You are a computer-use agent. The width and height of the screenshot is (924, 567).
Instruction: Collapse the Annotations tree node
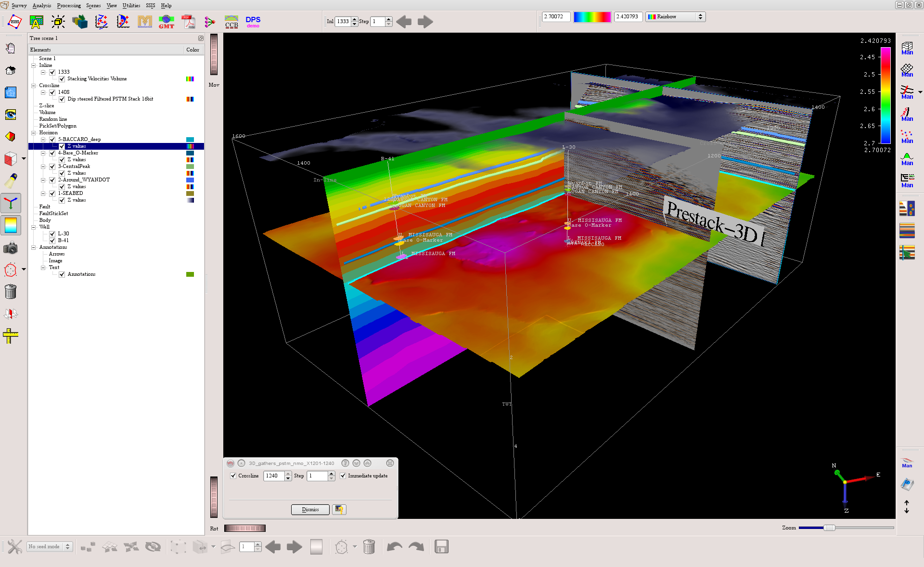pyautogui.click(x=34, y=247)
